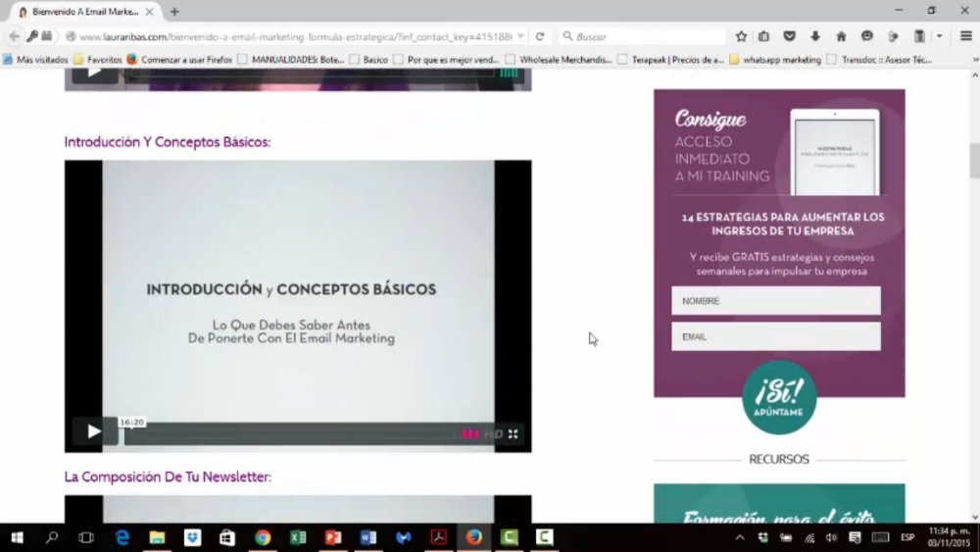Switch to Excel in the taskbar
Image resolution: width=980 pixels, height=552 pixels.
298,537
